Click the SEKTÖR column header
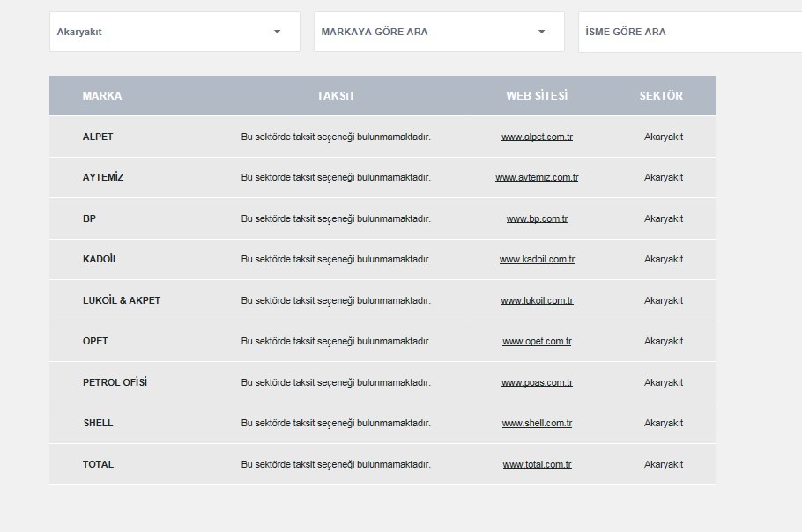This screenshot has height=532, width=802. click(x=661, y=96)
